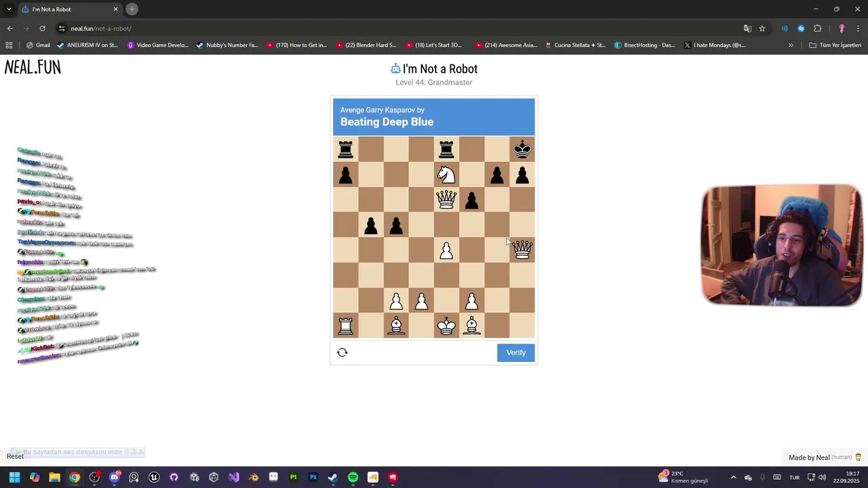Submit the board with Verify button

tap(516, 352)
